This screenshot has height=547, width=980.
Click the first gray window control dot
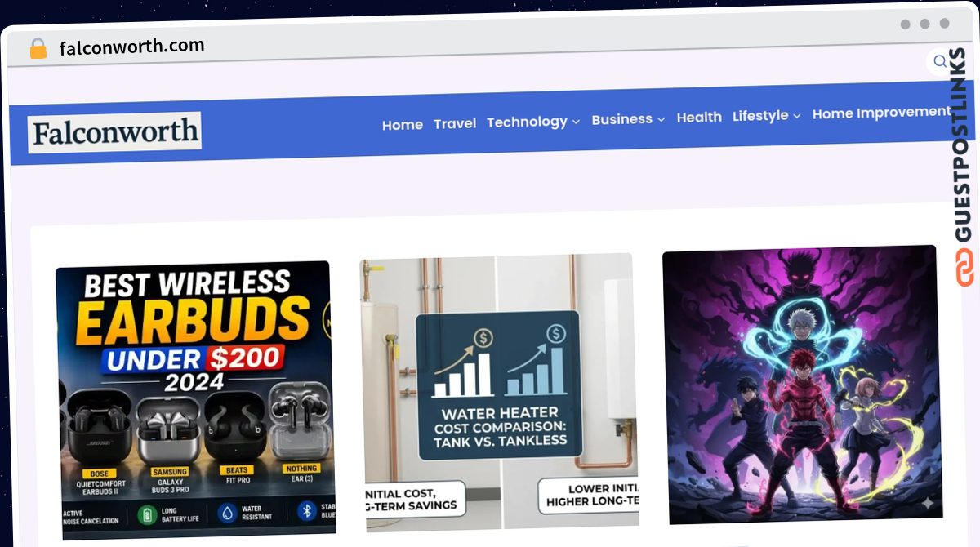tap(906, 24)
